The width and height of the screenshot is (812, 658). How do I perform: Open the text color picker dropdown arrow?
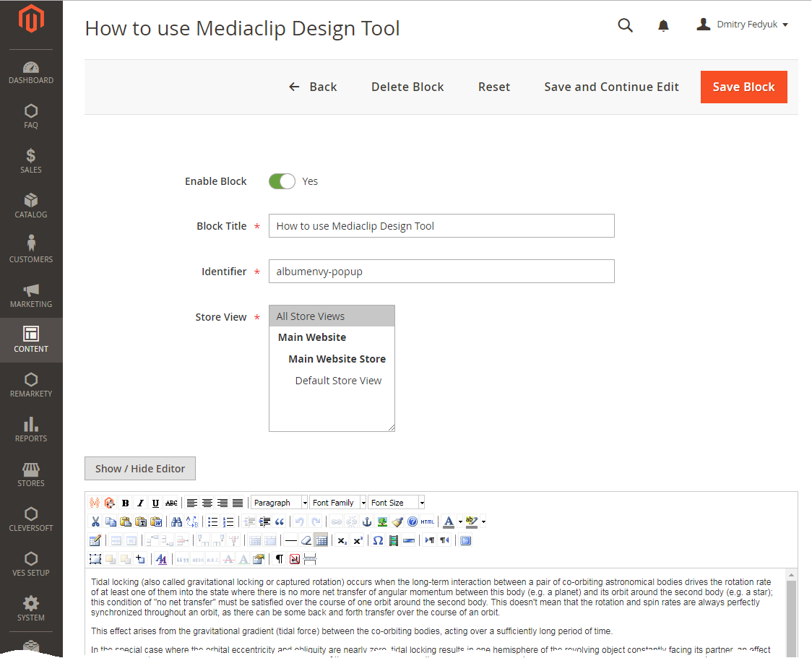click(x=460, y=521)
